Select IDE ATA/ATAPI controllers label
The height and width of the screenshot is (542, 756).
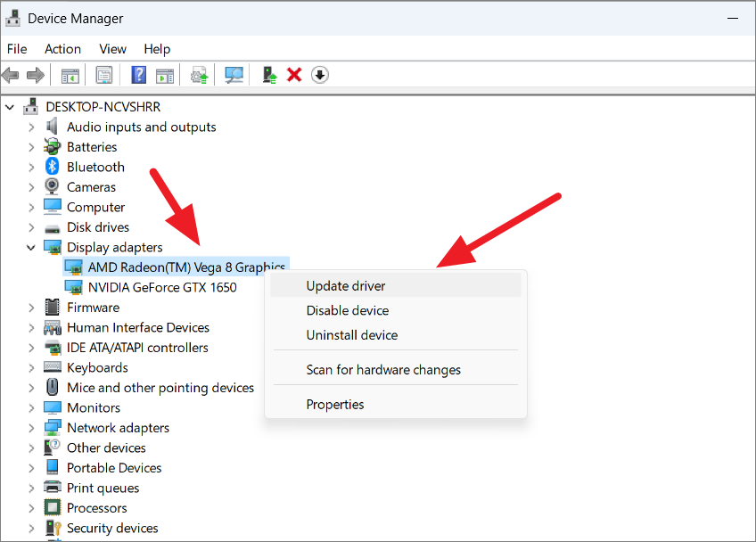tap(137, 348)
